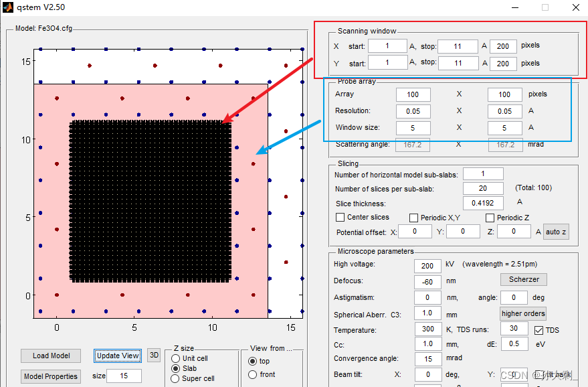Click the second Resolution field 0.05

tap(505, 111)
